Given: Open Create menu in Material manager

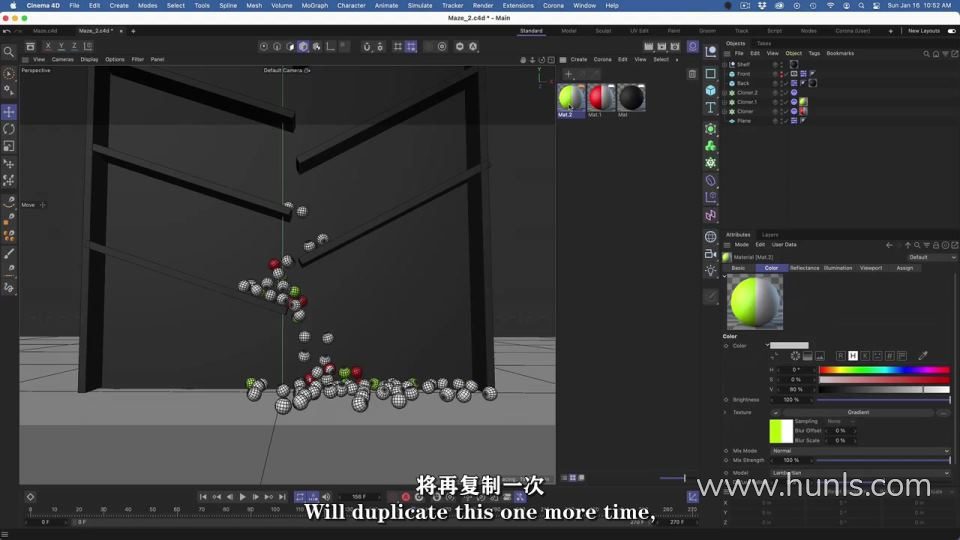Looking at the screenshot, I should click(x=579, y=59).
